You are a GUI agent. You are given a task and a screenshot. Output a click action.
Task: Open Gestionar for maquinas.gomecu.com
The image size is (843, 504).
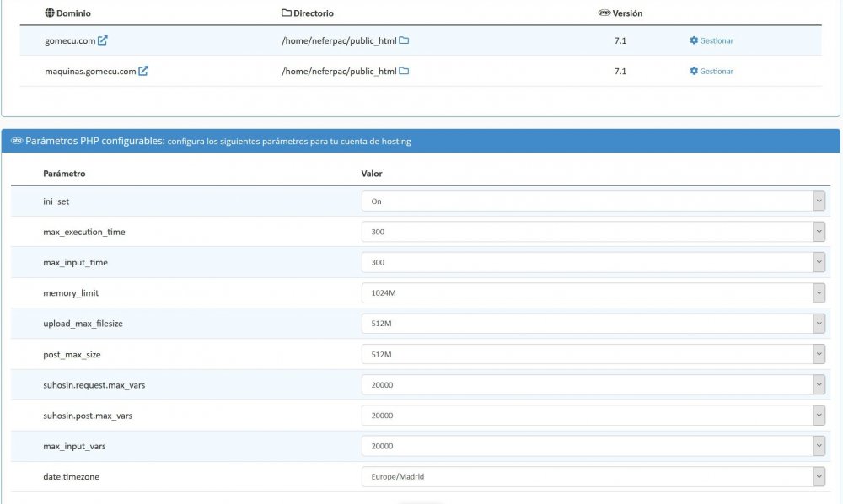click(717, 71)
